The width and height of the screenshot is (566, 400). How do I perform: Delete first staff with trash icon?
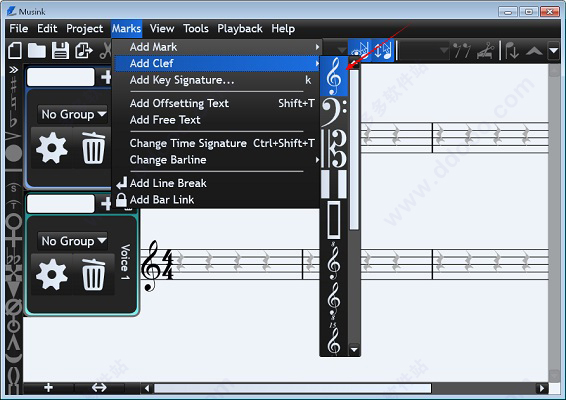coord(94,148)
